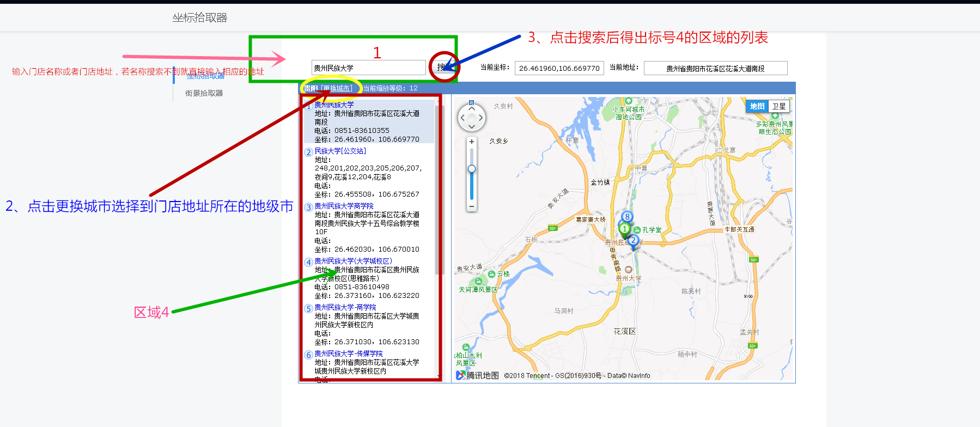Click phone text 0851-83610498

pos(362,287)
